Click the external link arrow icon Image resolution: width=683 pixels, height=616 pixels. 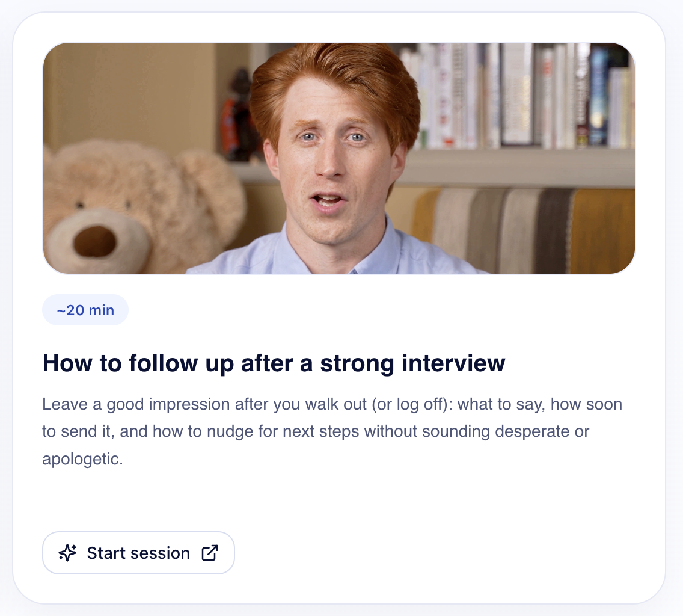(209, 553)
